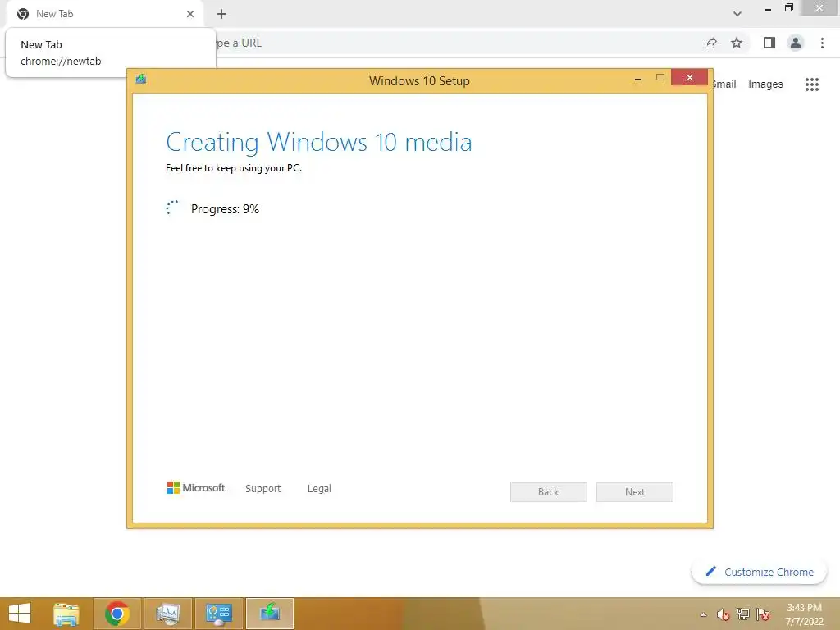
Task: Open the Google apps grid
Action: [x=811, y=84]
